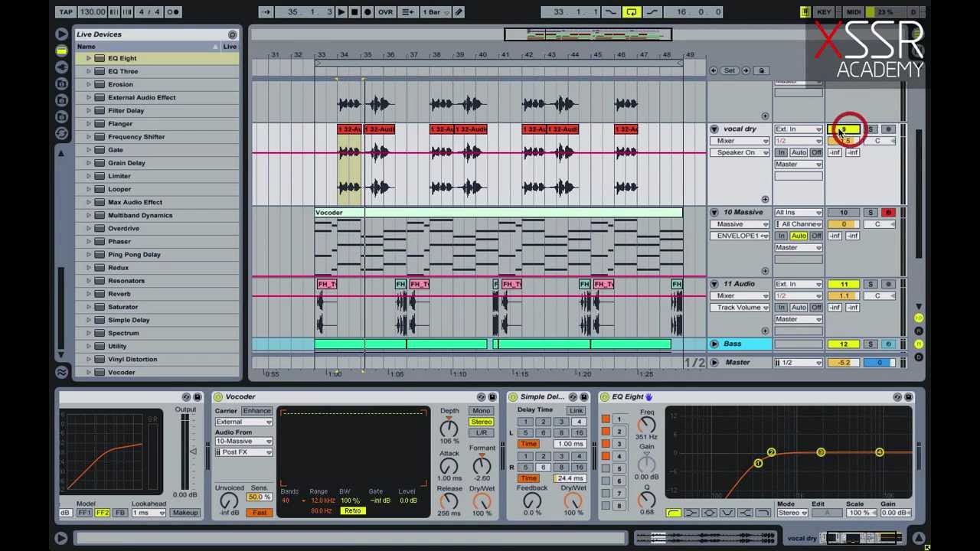The height and width of the screenshot is (551, 980).
Task: Expand the Vocoder browser entry
Action: click(89, 372)
